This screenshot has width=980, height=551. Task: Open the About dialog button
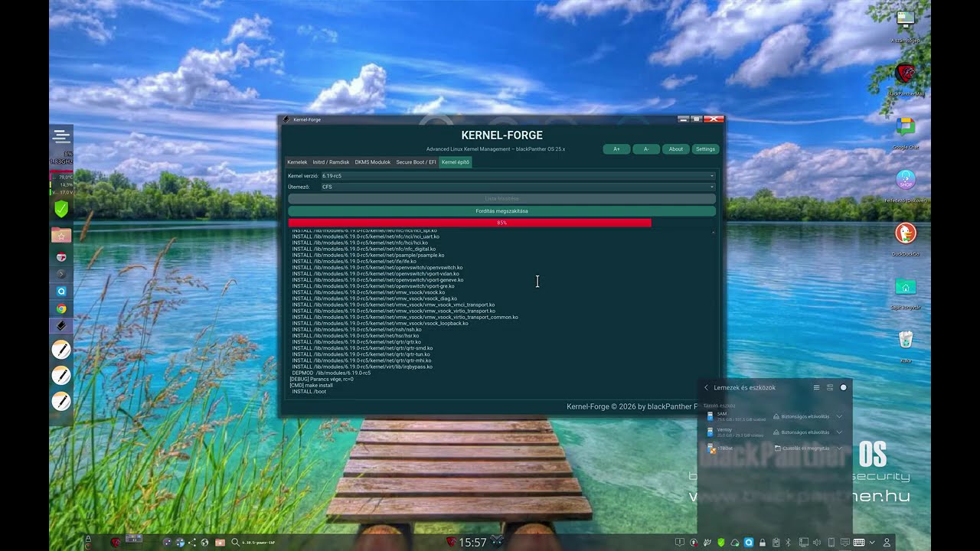coord(675,149)
